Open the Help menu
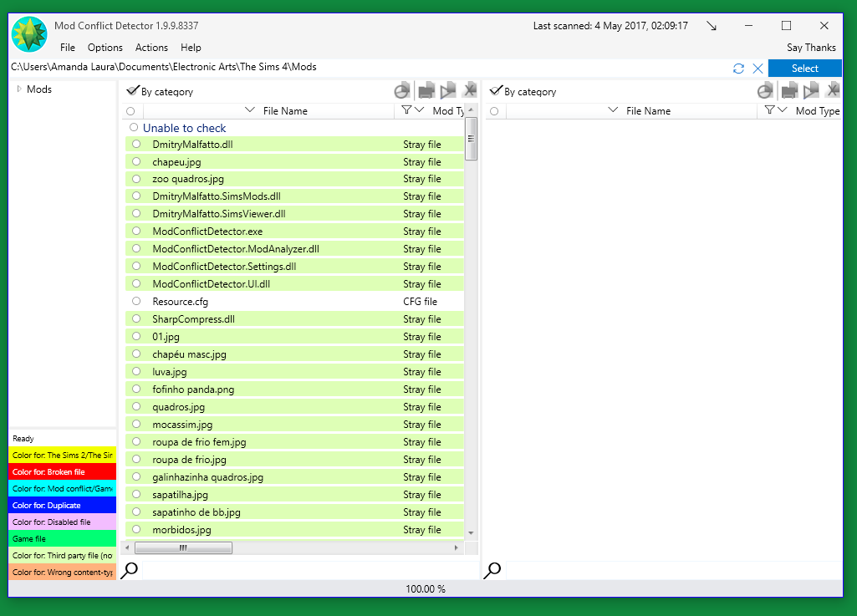This screenshot has width=857, height=616. [x=191, y=48]
